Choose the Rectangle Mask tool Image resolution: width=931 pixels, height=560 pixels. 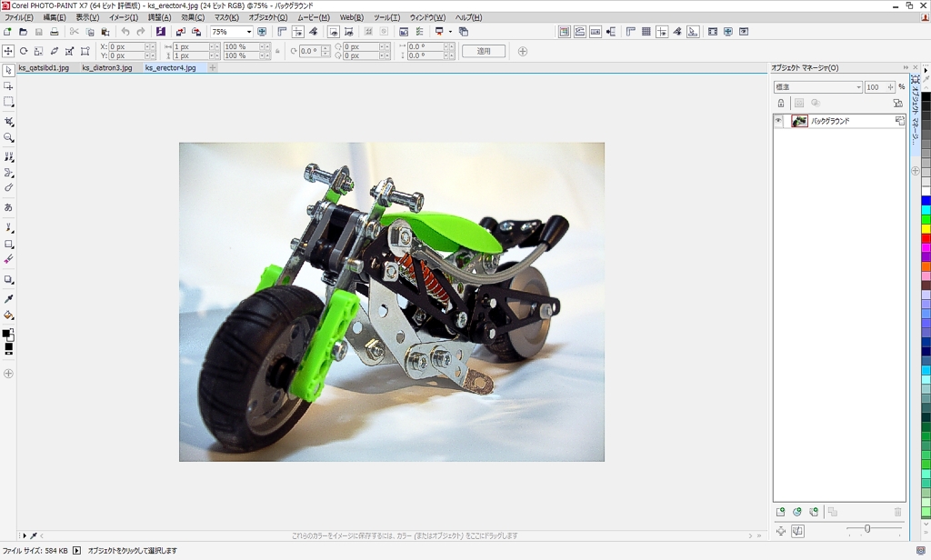click(x=9, y=103)
